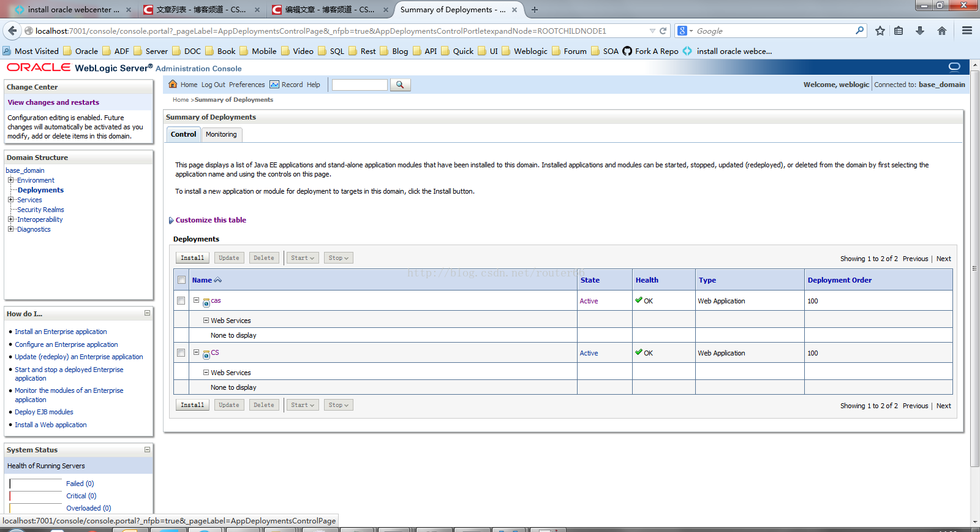Sort by Deployment Order column header
Viewport: 980px width, 532px height.
point(839,280)
